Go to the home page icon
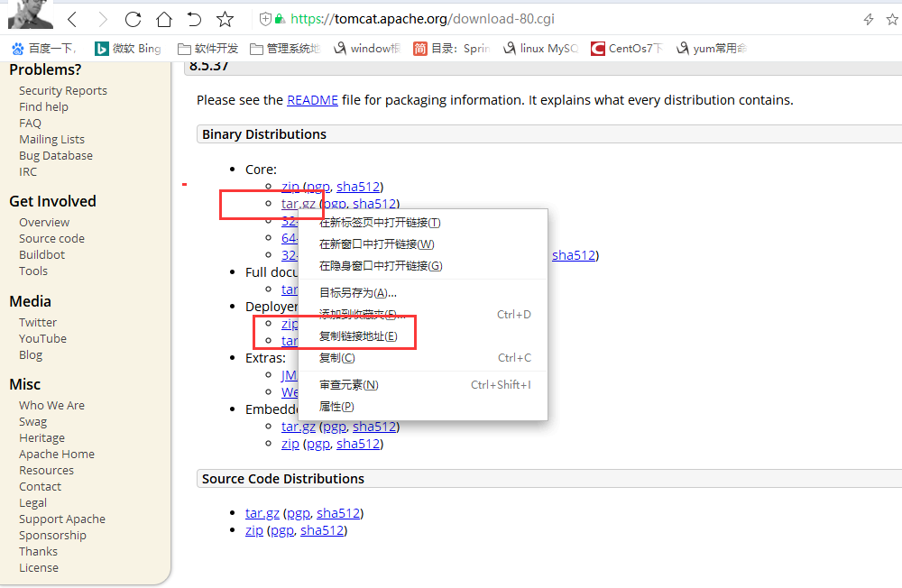The width and height of the screenshot is (902, 588). 164,20
